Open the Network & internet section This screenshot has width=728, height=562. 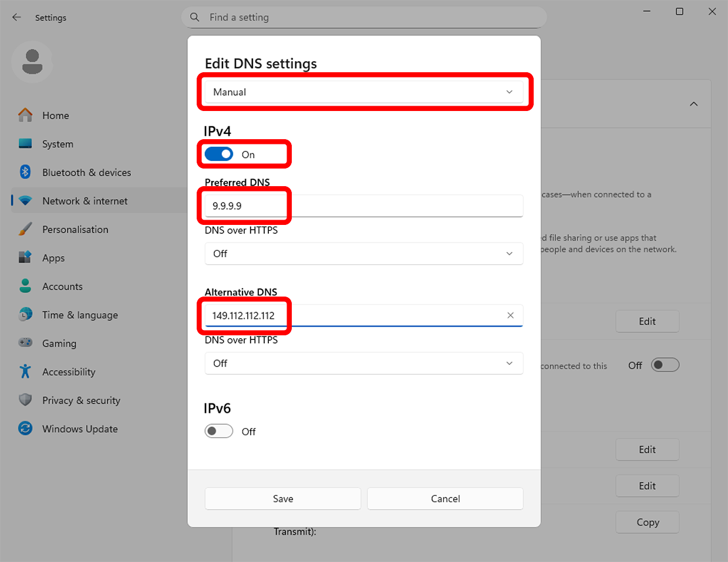coord(85,201)
